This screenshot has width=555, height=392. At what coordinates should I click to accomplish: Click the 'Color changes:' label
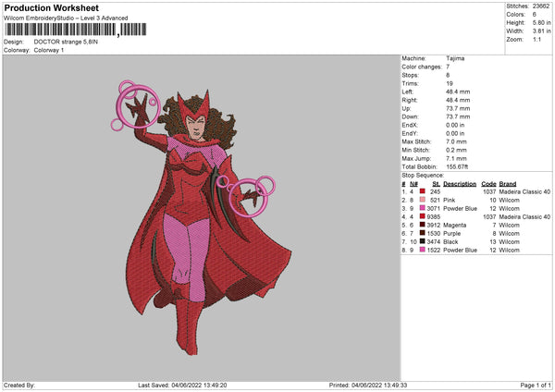pyautogui.click(x=422, y=67)
